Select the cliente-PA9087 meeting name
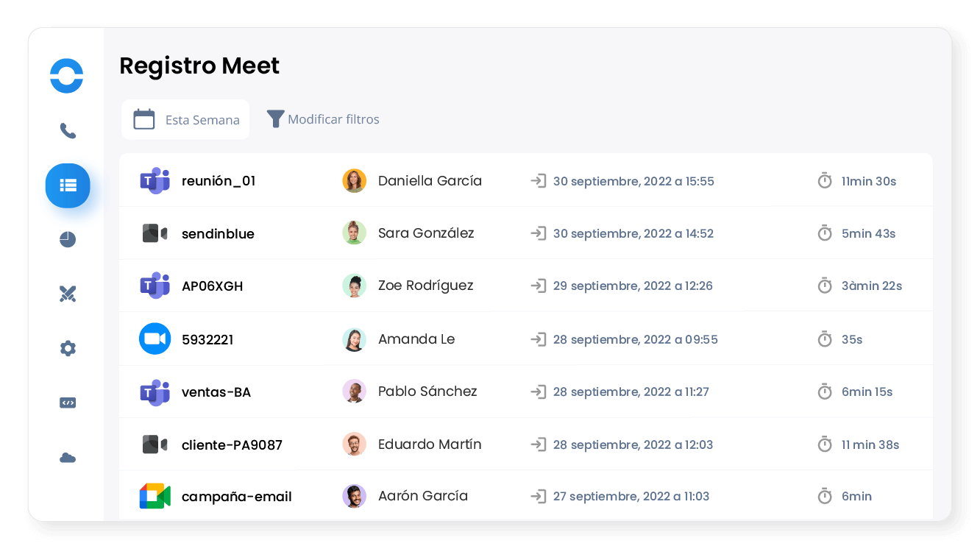The width and height of the screenshot is (980, 549). [x=232, y=444]
